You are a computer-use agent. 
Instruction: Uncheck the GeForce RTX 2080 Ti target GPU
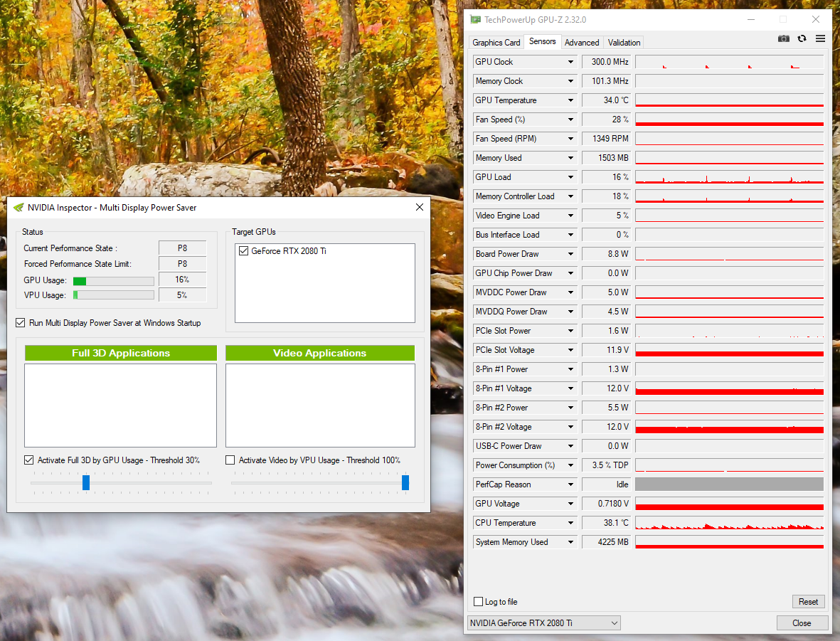point(244,251)
